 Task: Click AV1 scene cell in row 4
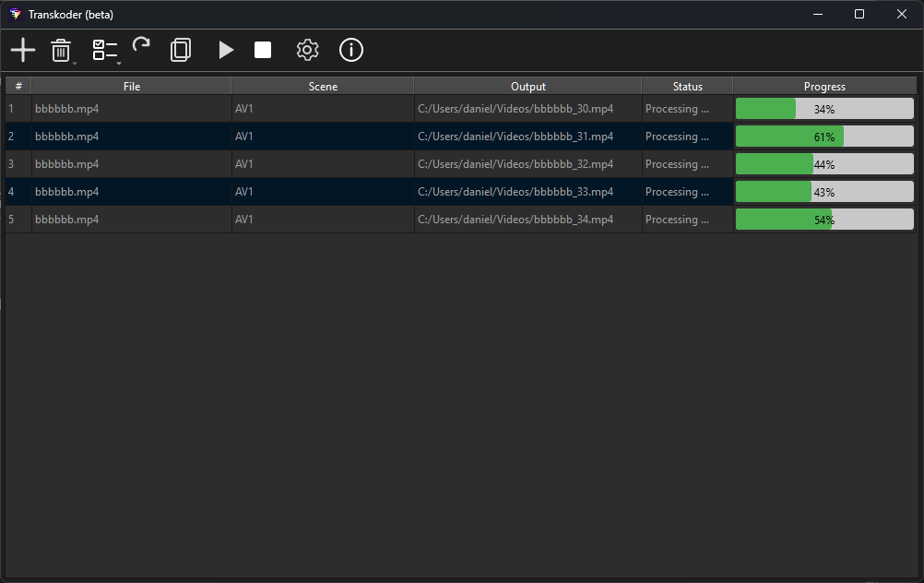323,192
